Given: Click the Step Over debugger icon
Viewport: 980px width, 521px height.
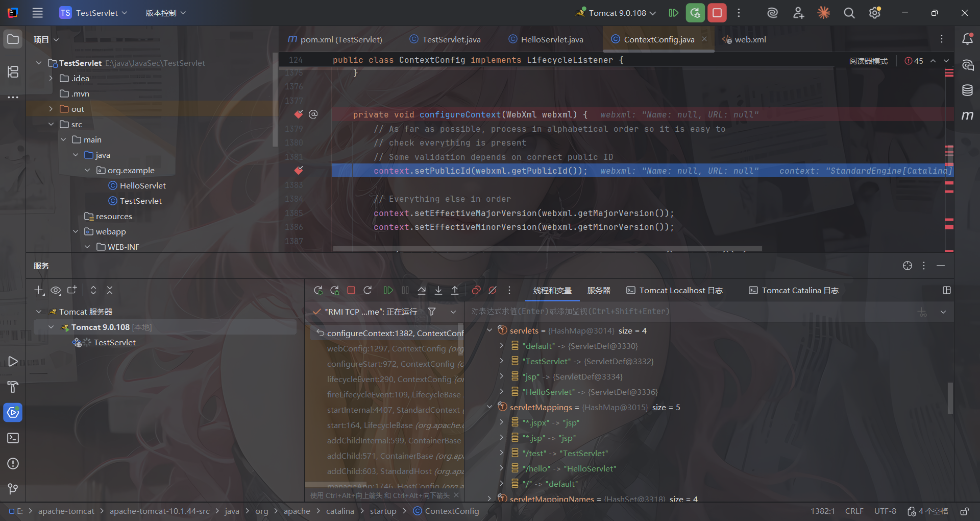Looking at the screenshot, I should [422, 291].
